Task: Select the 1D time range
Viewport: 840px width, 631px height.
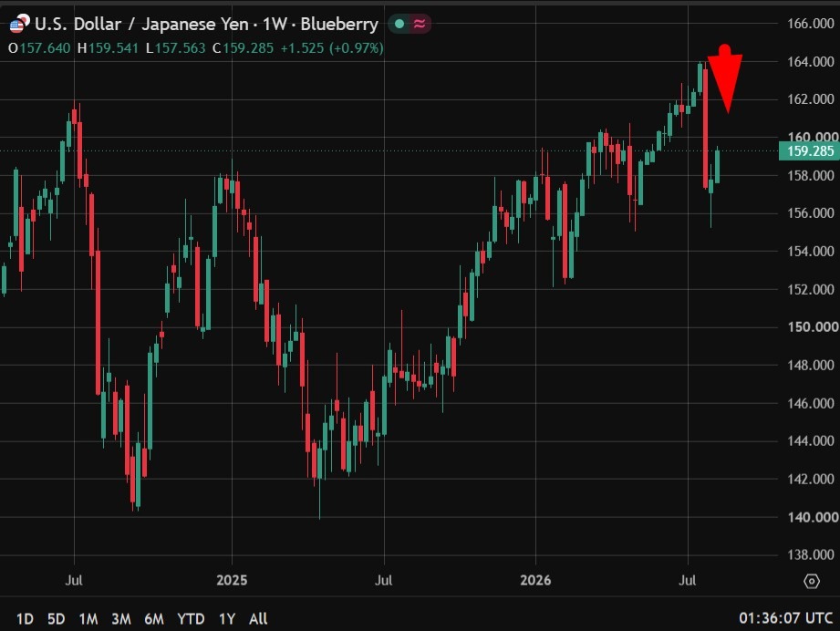Action: point(25,618)
